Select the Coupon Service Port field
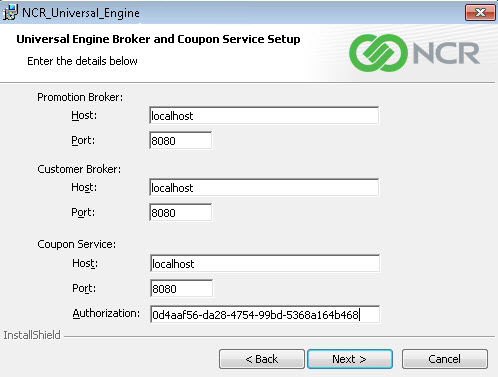This screenshot has width=498, height=377. 181,288
